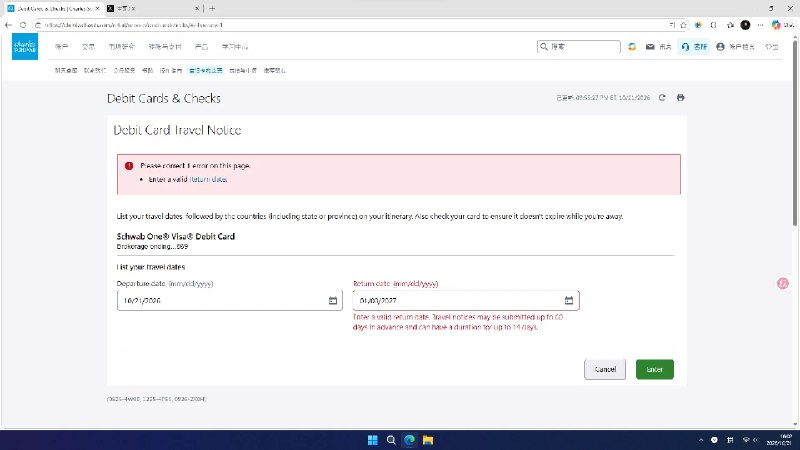Viewport: 800px width, 450px height.
Task: Print the page with the printer icon
Action: pyautogui.click(x=681, y=97)
